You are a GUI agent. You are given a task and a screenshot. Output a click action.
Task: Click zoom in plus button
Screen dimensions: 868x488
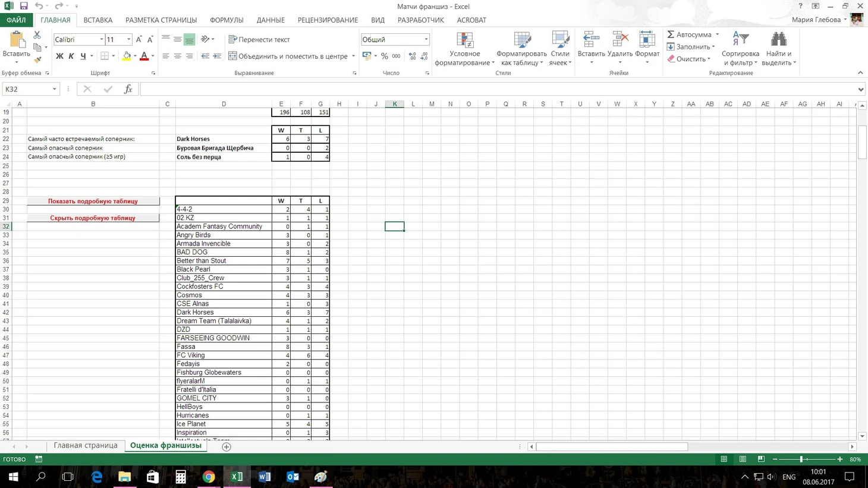(839, 459)
